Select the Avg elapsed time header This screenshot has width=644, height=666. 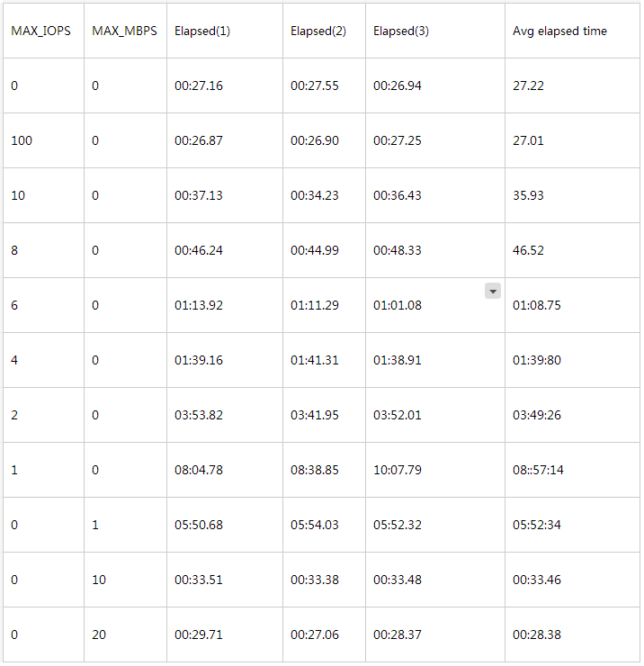(x=559, y=31)
